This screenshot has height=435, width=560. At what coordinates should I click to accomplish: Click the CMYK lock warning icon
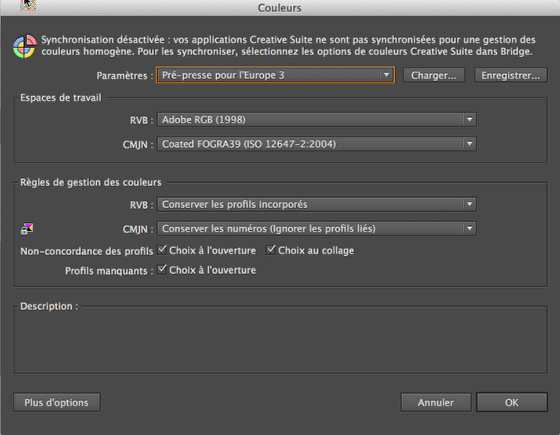[x=27, y=229]
